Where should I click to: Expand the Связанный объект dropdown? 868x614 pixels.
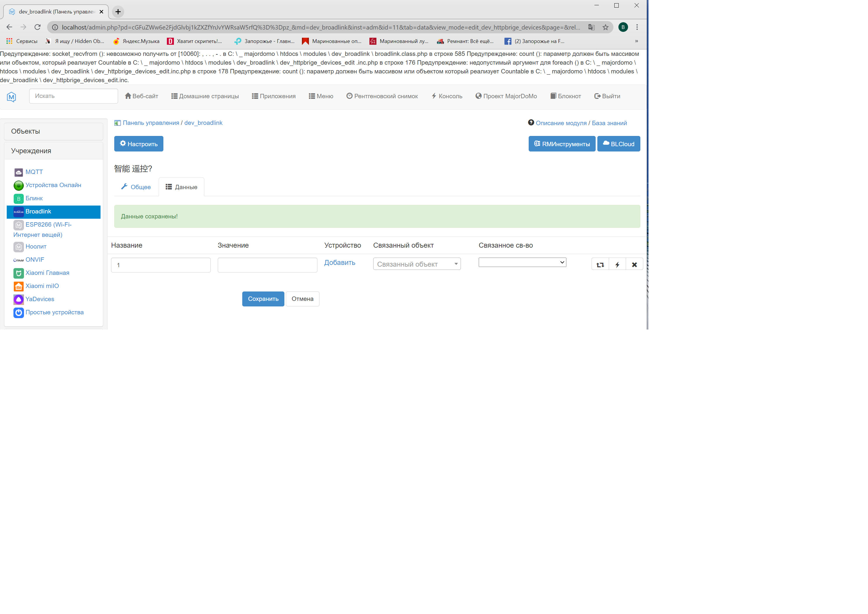(x=416, y=264)
